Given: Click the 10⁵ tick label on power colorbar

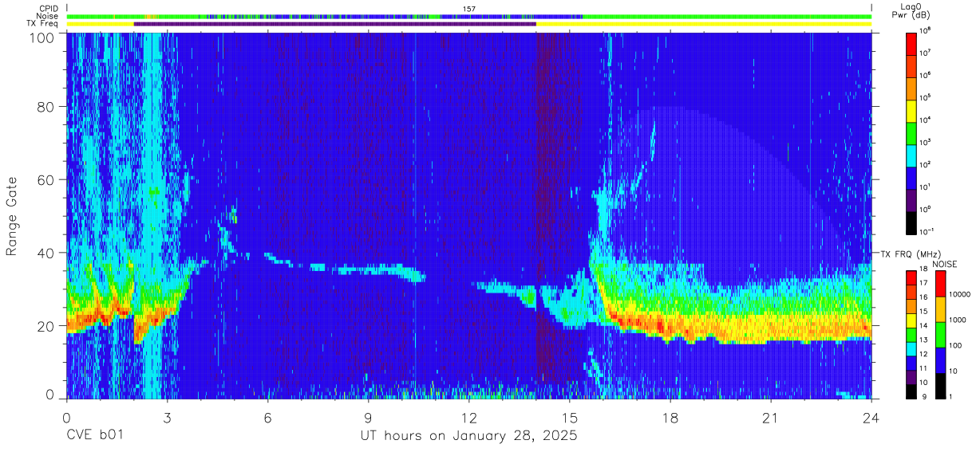Looking at the screenshot, I should pos(926,97).
